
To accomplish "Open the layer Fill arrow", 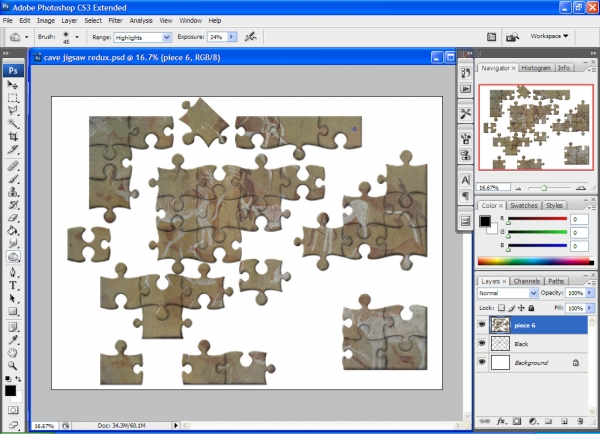I will tap(590, 308).
